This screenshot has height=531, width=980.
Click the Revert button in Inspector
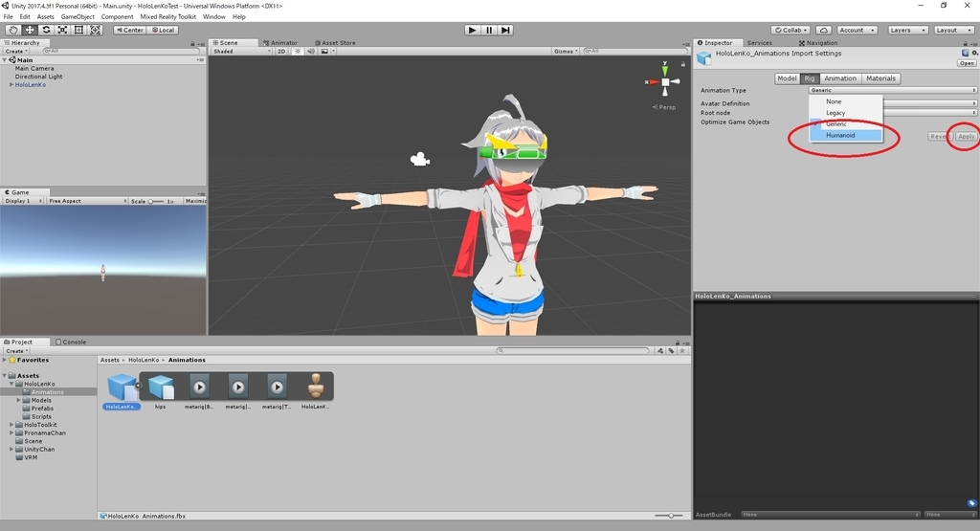point(939,137)
